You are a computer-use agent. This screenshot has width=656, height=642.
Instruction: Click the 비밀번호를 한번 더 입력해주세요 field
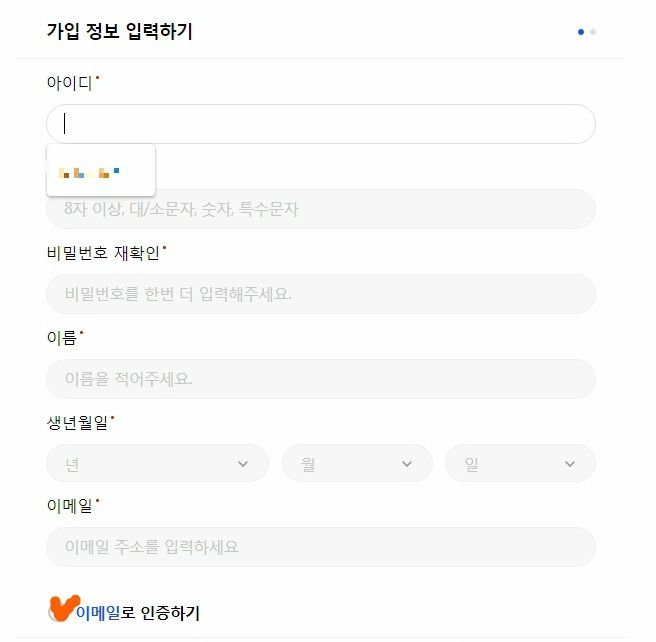(x=321, y=294)
